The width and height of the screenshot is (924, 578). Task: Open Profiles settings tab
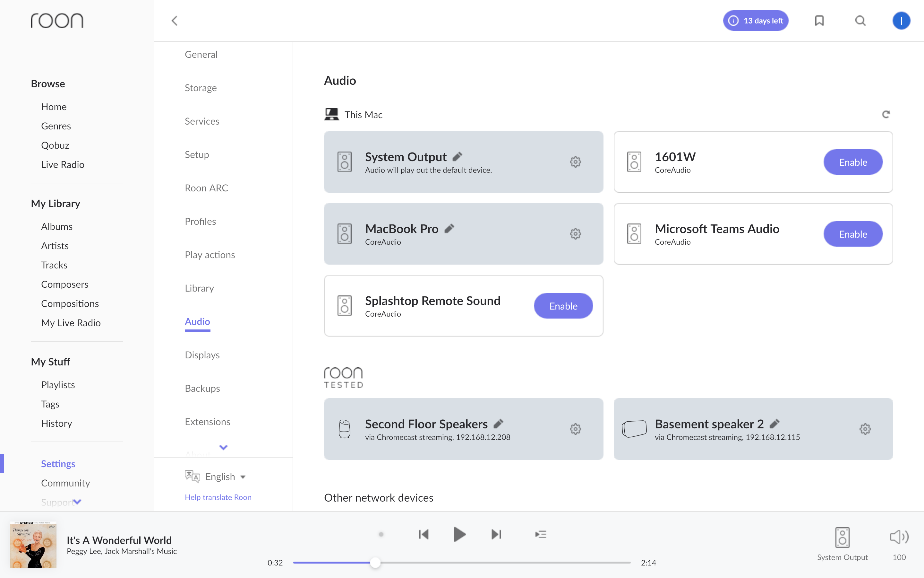point(201,221)
